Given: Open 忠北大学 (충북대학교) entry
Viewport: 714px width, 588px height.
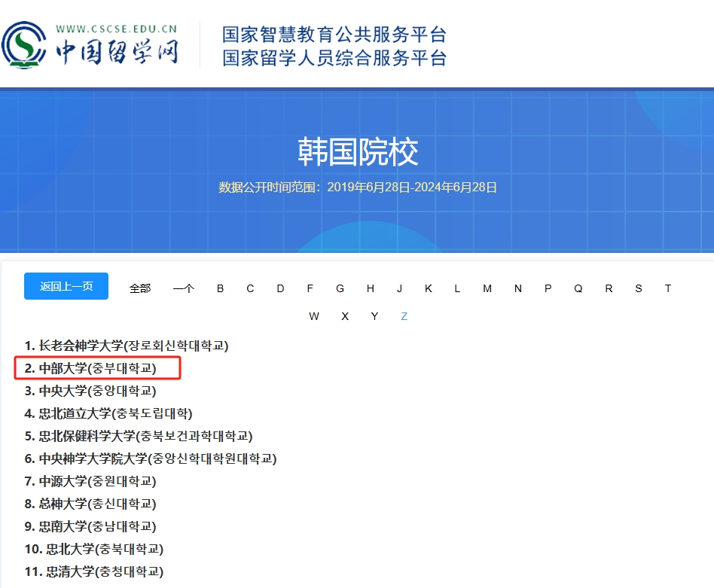Looking at the screenshot, I should click(94, 549).
